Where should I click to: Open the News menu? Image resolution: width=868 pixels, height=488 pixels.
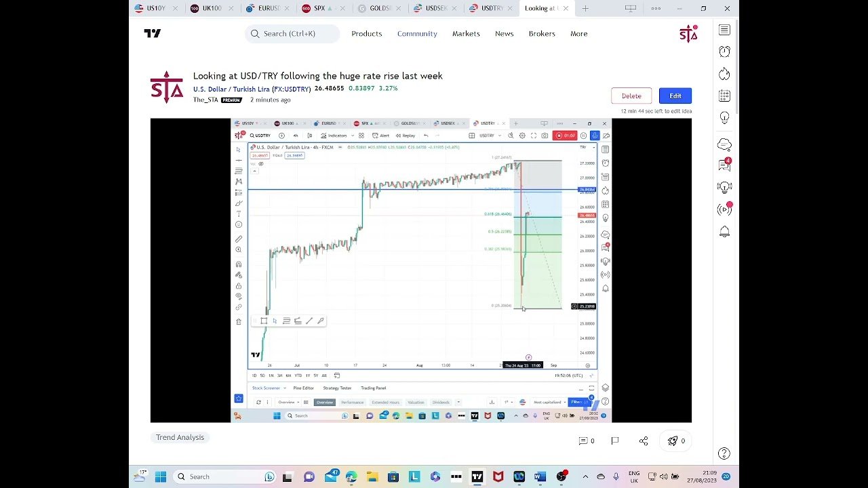coord(505,33)
